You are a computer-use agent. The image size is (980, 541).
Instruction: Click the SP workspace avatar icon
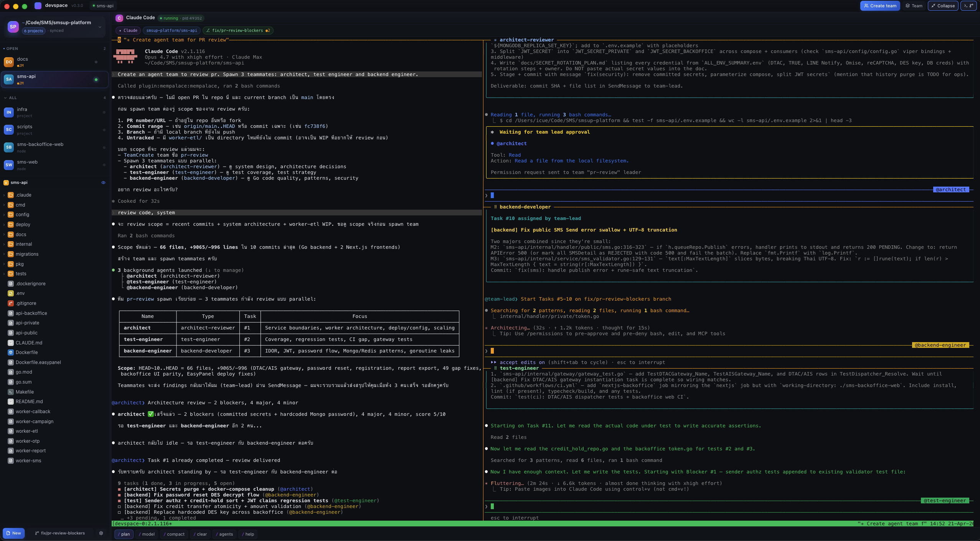pos(13,26)
